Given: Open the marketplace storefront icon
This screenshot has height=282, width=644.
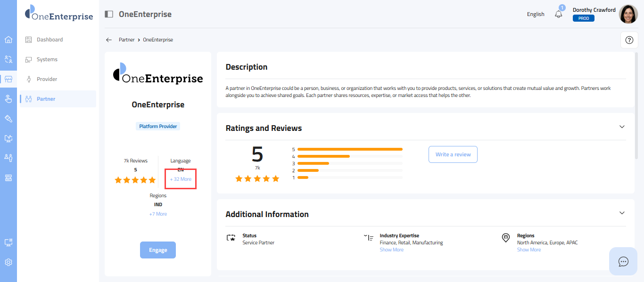Looking at the screenshot, I should pyautogui.click(x=8, y=79).
